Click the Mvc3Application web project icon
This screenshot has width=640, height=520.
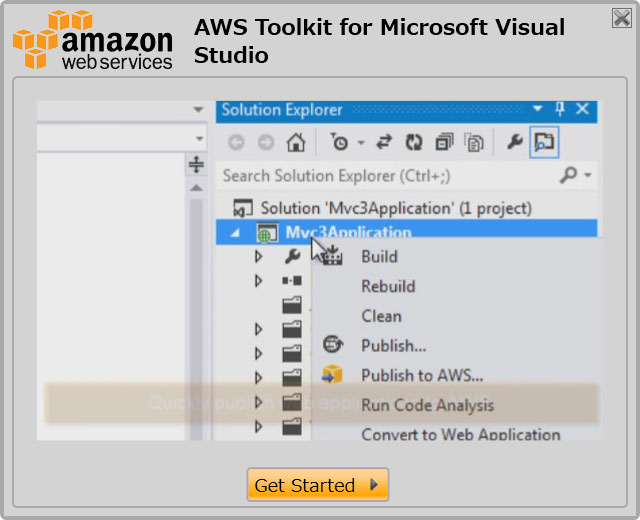click(x=267, y=232)
